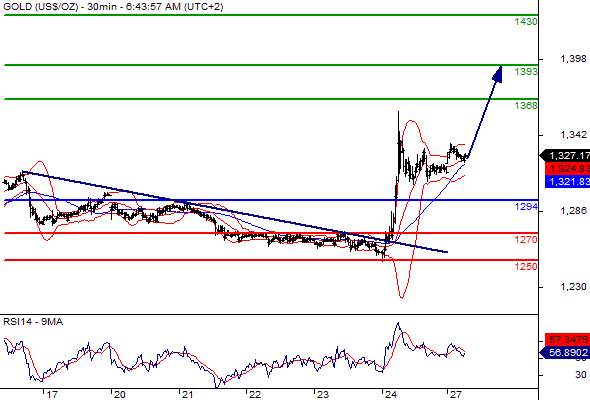
Task: Click the 1,230 price axis label
Action: [573, 287]
